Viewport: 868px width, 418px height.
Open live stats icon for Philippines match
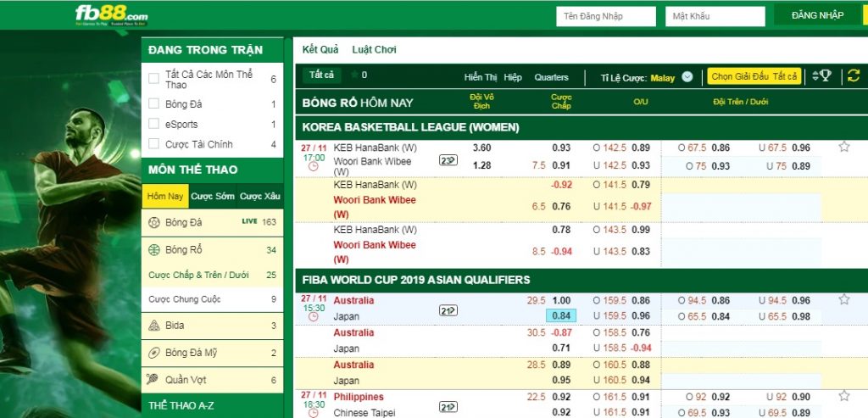pyautogui.click(x=448, y=408)
